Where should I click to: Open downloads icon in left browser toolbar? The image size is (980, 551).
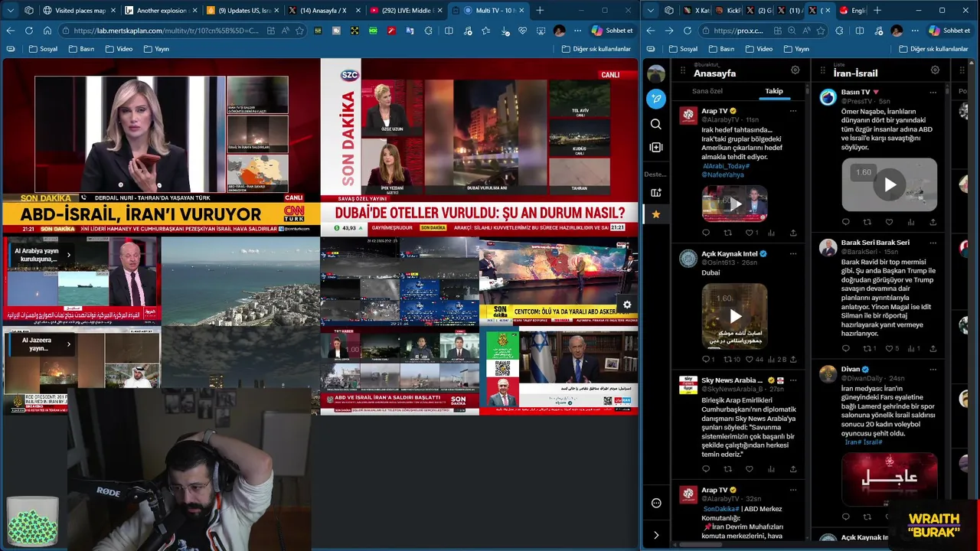click(505, 31)
